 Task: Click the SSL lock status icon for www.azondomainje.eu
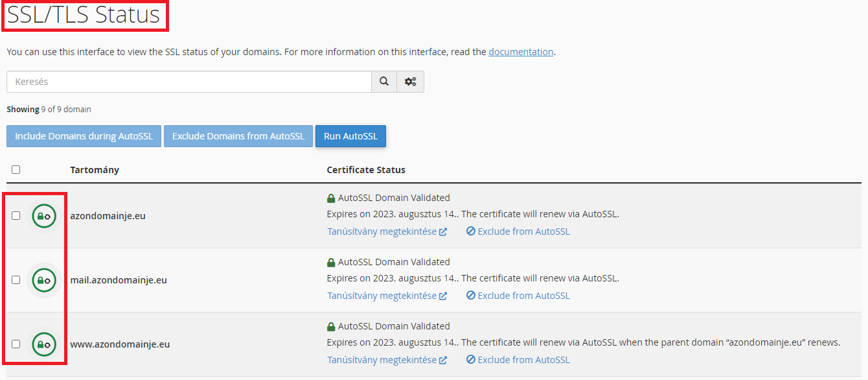pyautogui.click(x=44, y=344)
